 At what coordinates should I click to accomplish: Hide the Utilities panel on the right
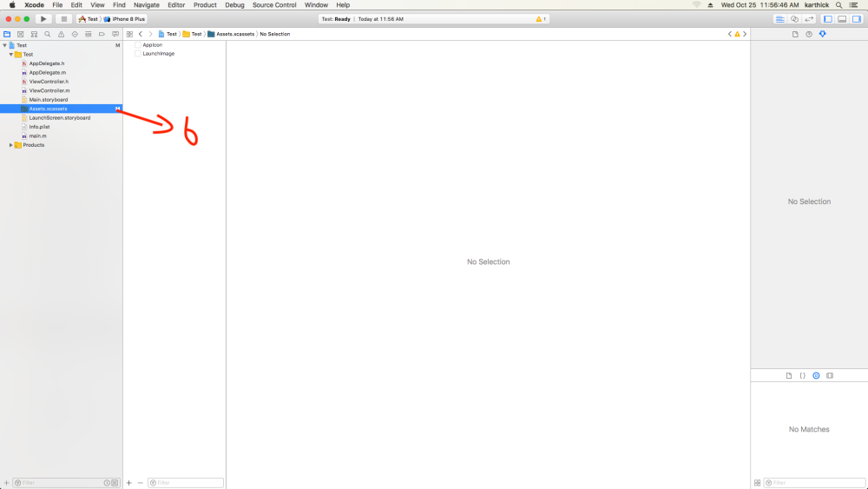pyautogui.click(x=856, y=18)
